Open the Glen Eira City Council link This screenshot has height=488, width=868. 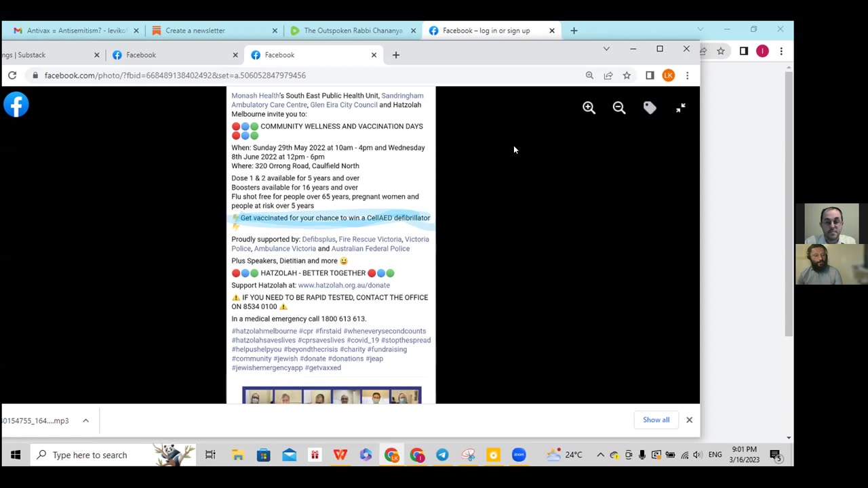[344, 105]
